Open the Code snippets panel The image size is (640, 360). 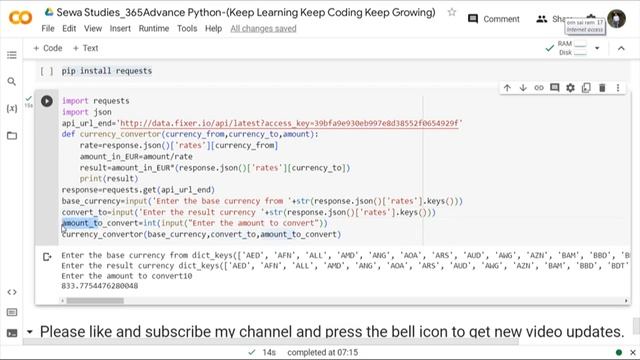click(x=12, y=292)
